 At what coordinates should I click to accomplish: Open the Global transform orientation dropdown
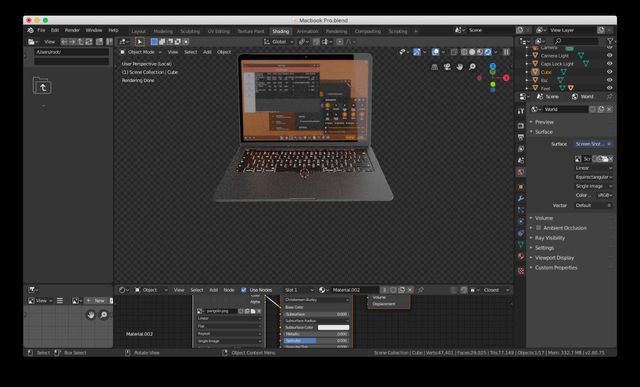click(x=279, y=42)
